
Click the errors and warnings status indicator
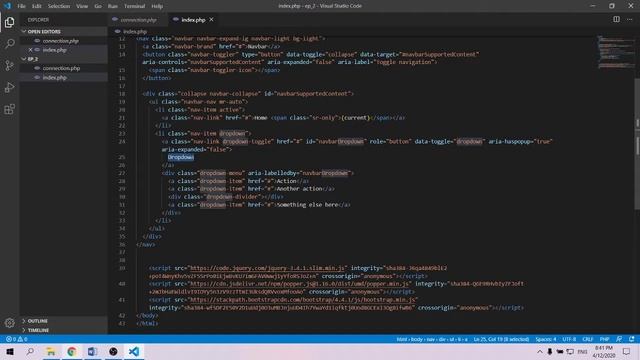click(x=16, y=339)
